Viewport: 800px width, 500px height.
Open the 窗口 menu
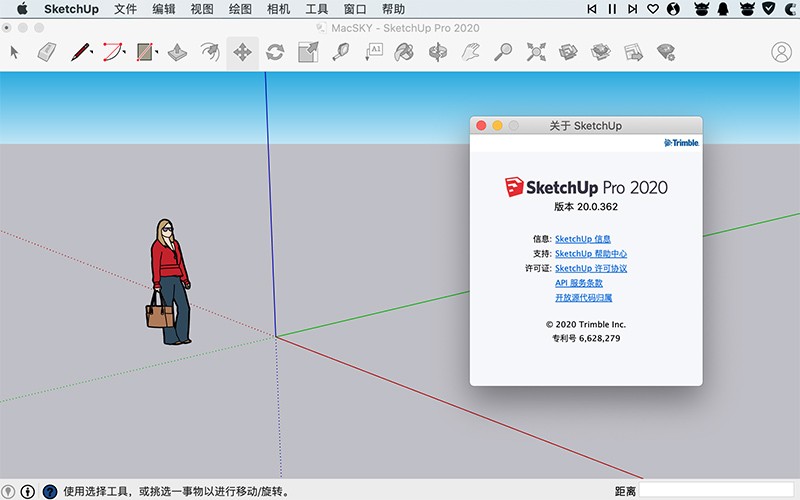tap(355, 9)
